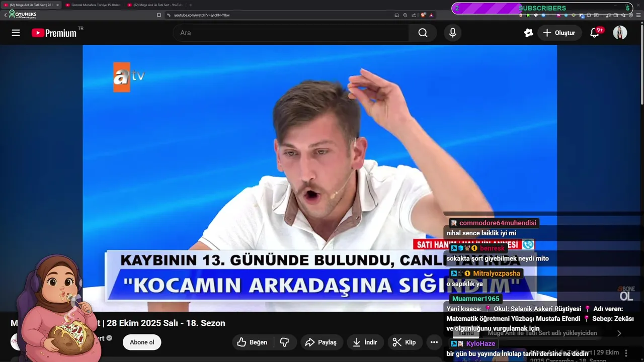Screen dimensions: 644x362
Task: Click the youtube.com address bar URL
Action: [x=202, y=15]
